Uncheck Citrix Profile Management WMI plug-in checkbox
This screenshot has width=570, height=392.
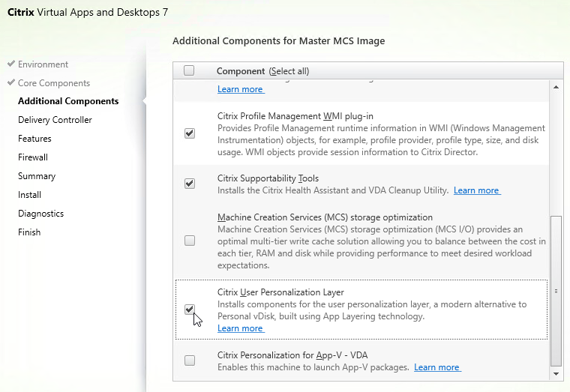pyautogui.click(x=190, y=133)
